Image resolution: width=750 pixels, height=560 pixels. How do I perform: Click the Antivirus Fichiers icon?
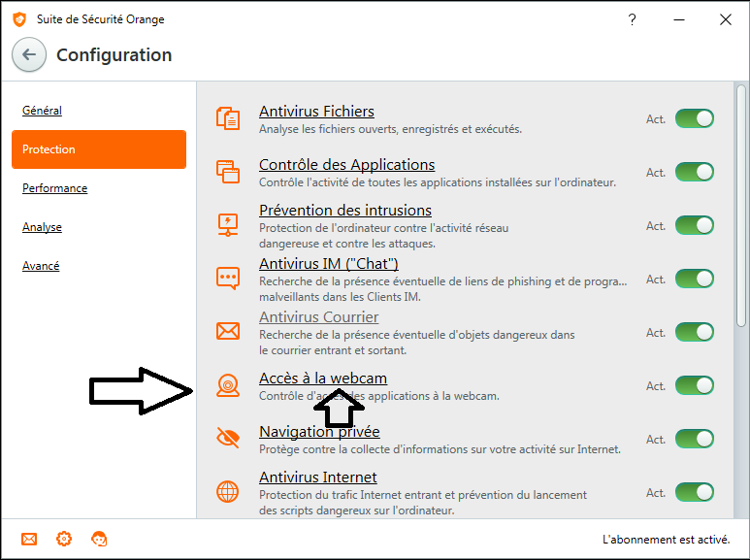(227, 118)
